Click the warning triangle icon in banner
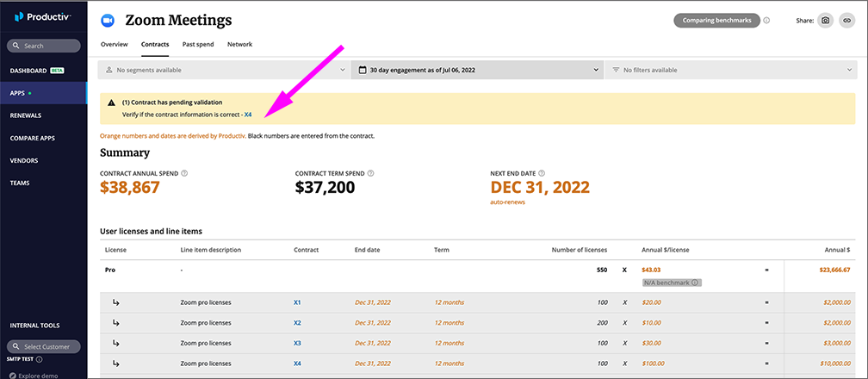The width and height of the screenshot is (868, 379). click(x=111, y=103)
